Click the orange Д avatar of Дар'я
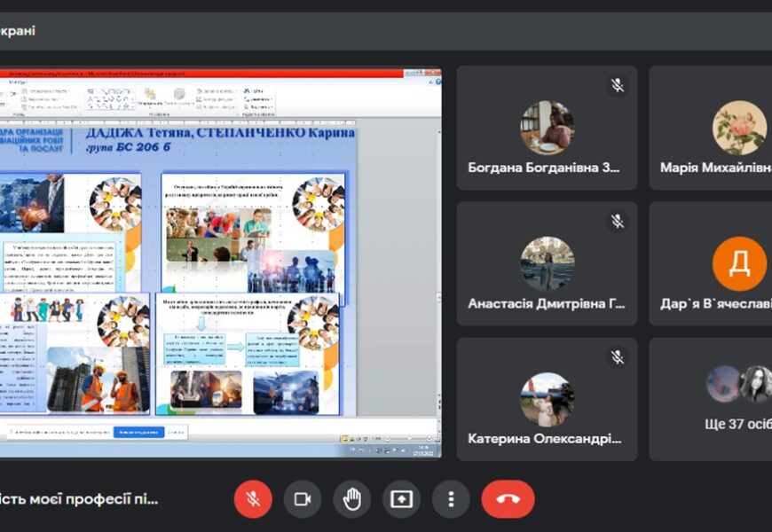The width and height of the screenshot is (772, 532). pos(739,263)
